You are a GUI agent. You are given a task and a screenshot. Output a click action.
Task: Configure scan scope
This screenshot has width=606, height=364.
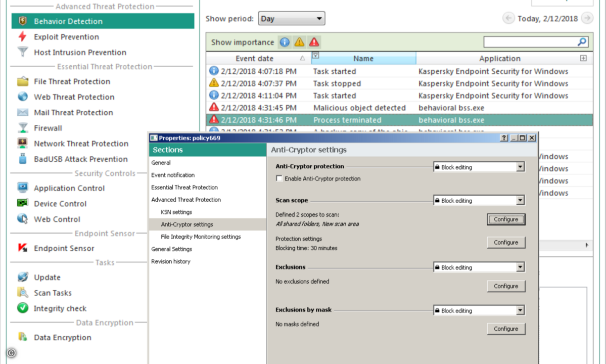[506, 219]
